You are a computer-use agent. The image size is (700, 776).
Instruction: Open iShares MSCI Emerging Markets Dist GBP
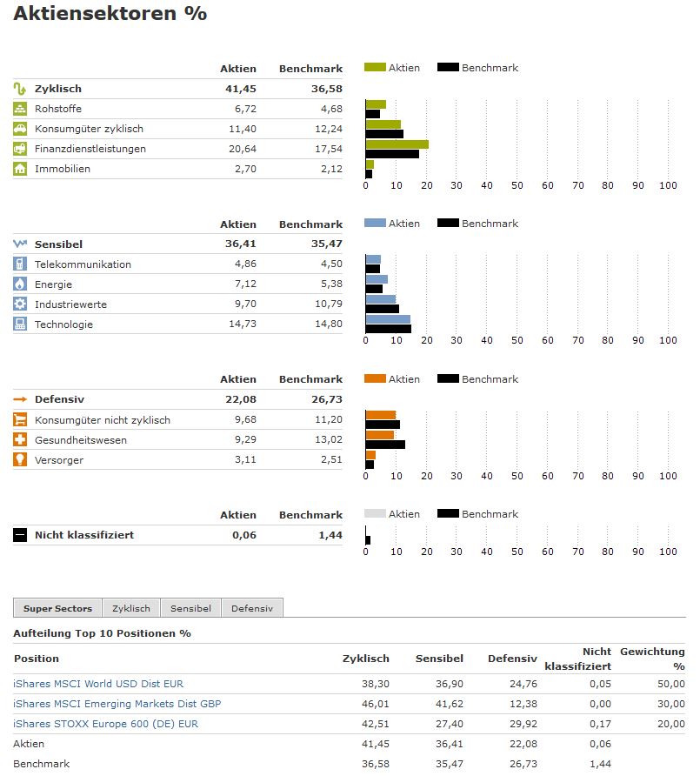point(117,704)
